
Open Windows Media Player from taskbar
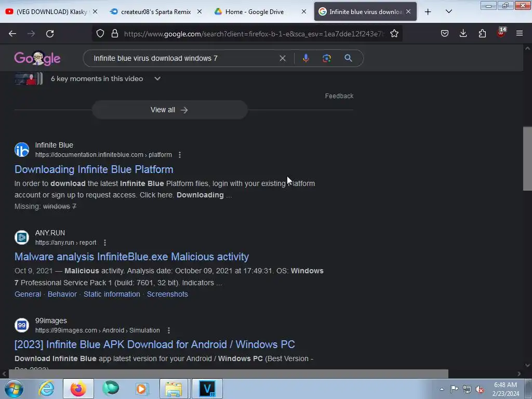(142, 389)
